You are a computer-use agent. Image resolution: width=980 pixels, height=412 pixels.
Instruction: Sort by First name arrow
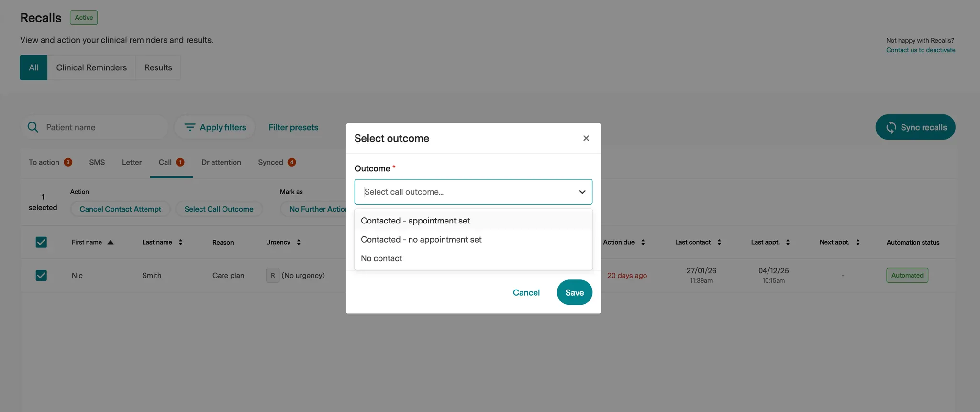tap(111, 242)
